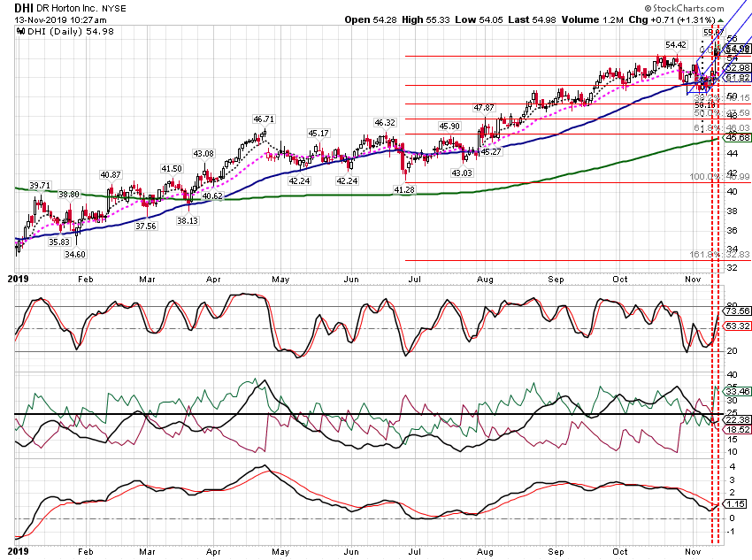This screenshot has height=560, width=752.
Task: Click the 22.38 ADX value tag
Action: click(737, 420)
